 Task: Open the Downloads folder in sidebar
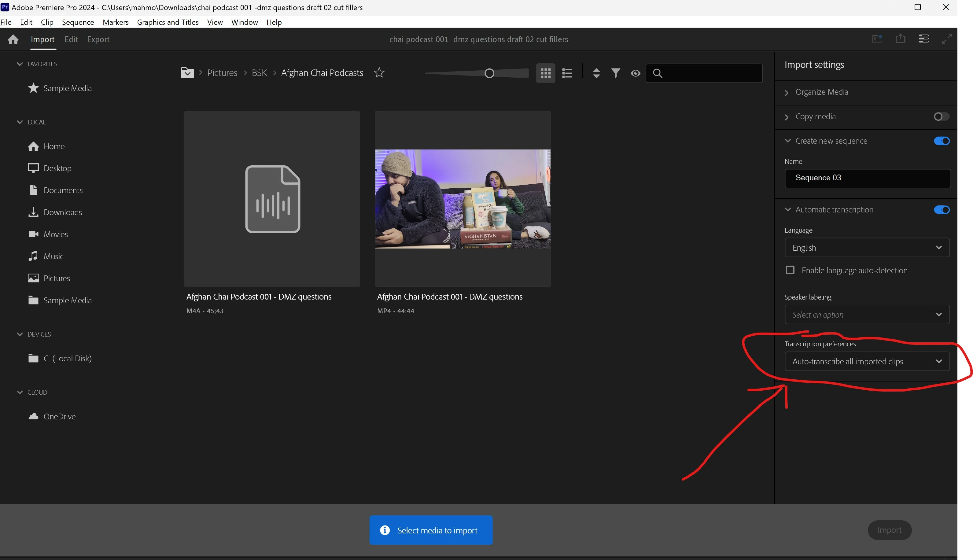tap(62, 212)
